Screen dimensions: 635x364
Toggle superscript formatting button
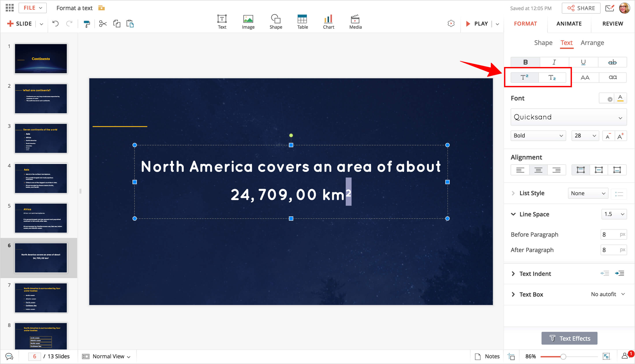[524, 77]
